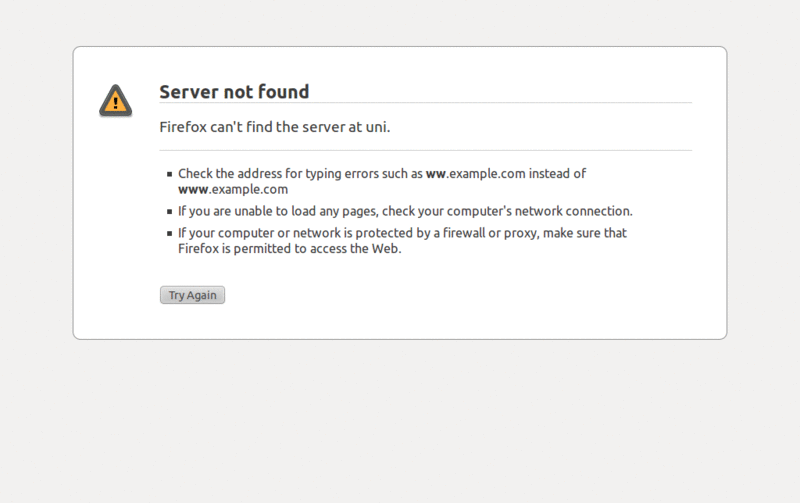Click the bullet marker beside 'If your computer or network'
Image resolution: width=800 pixels, height=503 pixels.
[x=169, y=234]
